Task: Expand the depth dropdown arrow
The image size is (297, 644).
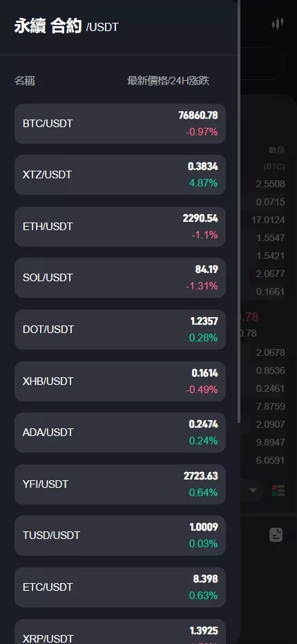Action: click(x=253, y=491)
